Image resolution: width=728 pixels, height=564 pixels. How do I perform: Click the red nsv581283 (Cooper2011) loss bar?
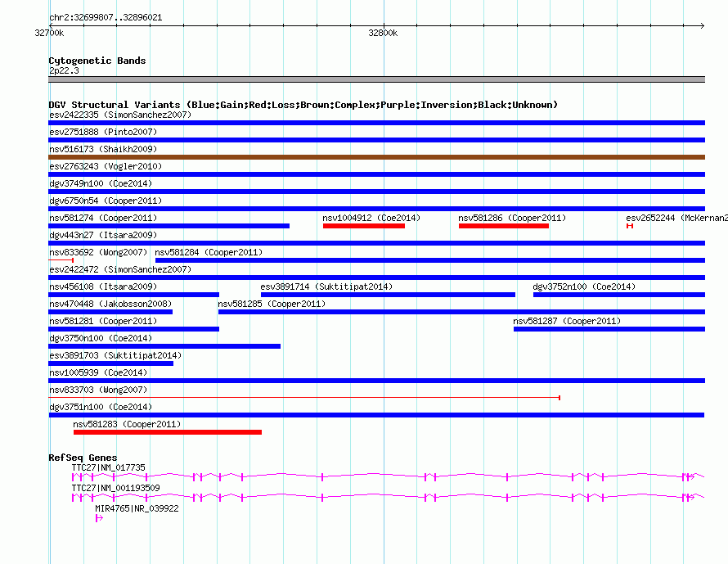(168, 432)
